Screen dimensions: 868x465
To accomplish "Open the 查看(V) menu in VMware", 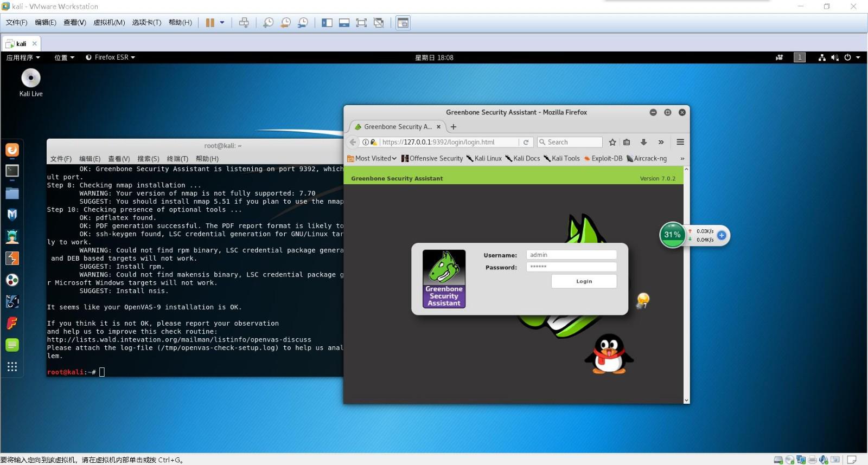I will (x=75, y=22).
